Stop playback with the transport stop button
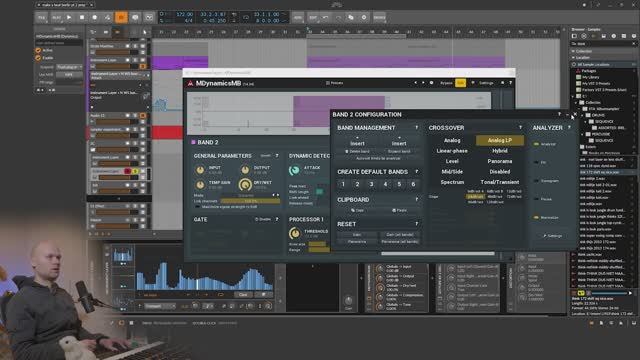Screen dimensions: 640x360 tap(82, 18)
